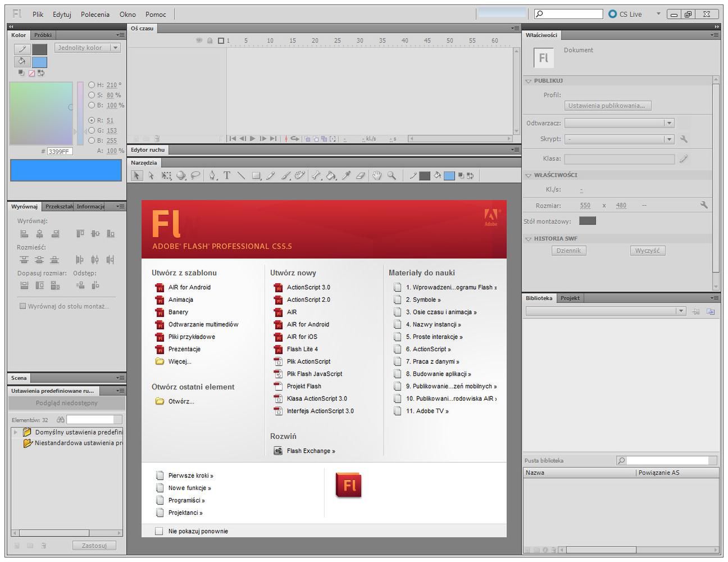Click pencil stroke icon in Kolor panel

pyautogui.click(x=22, y=49)
